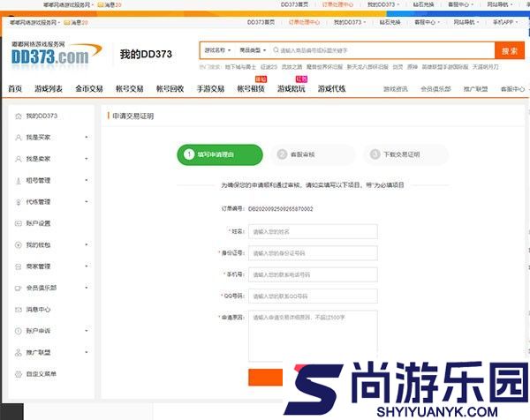Click the orange 搜索 button
Screen dimensions: 530x420
pyautogui.click(x=510, y=50)
